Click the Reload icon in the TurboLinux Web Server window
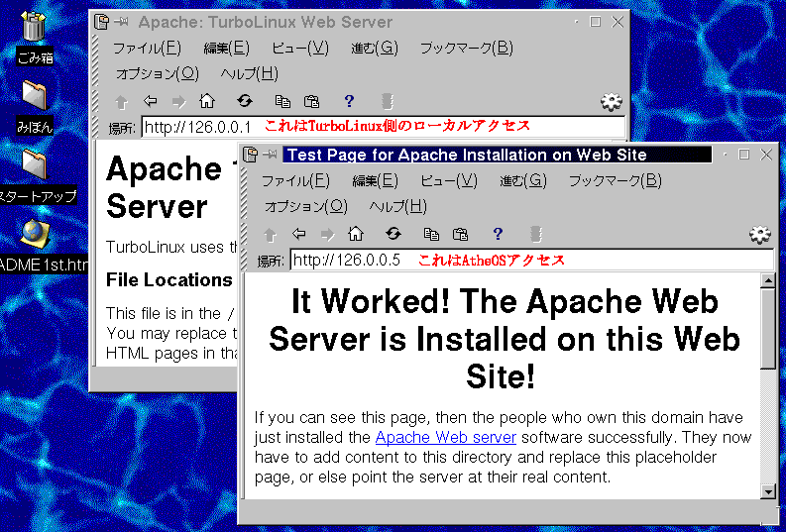Viewport: 786px width, 532px height. coord(245,100)
